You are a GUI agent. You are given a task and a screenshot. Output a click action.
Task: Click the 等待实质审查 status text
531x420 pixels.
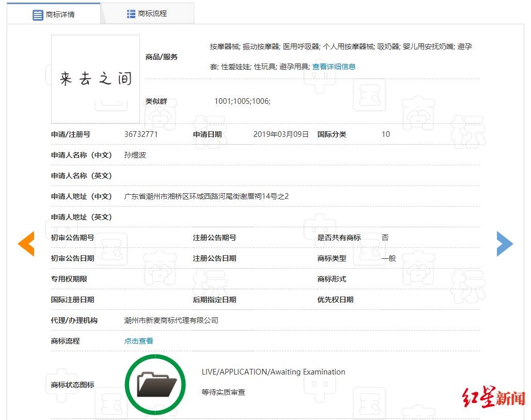click(x=223, y=393)
